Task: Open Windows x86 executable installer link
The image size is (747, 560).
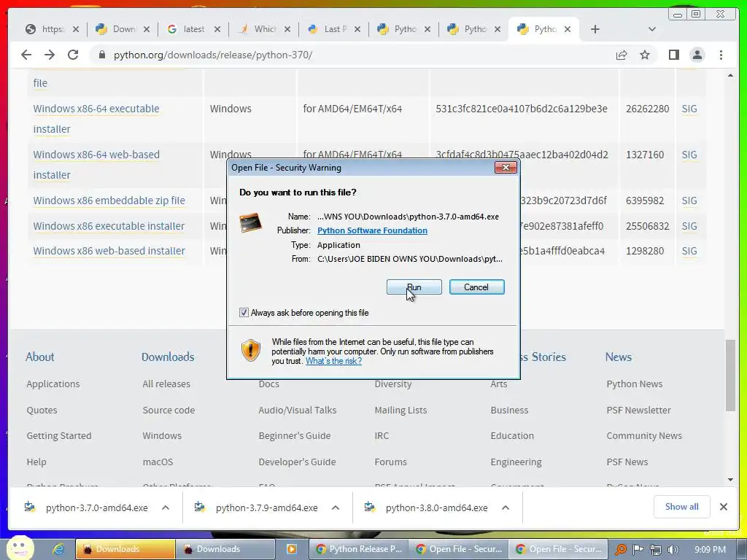Action: pyautogui.click(x=109, y=226)
